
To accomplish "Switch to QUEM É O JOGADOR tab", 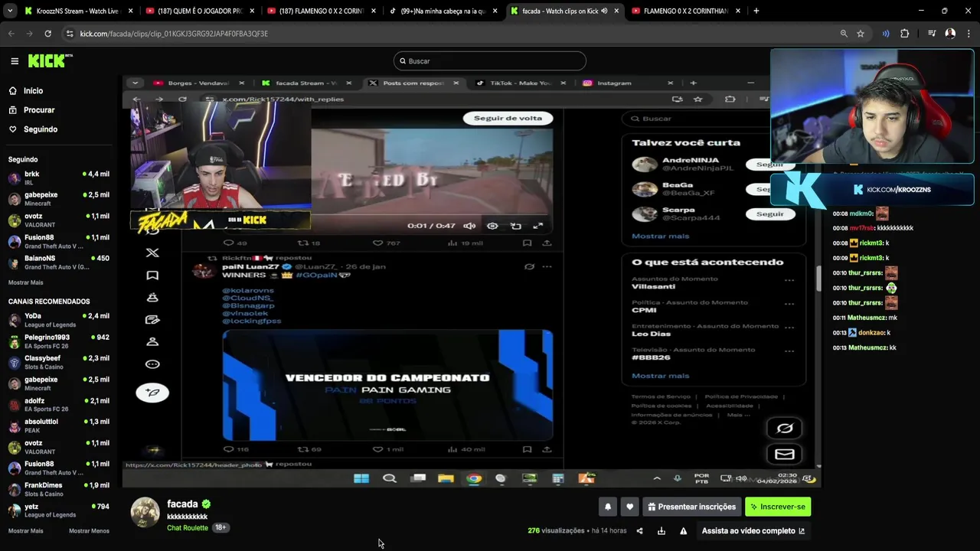I will click(x=200, y=11).
